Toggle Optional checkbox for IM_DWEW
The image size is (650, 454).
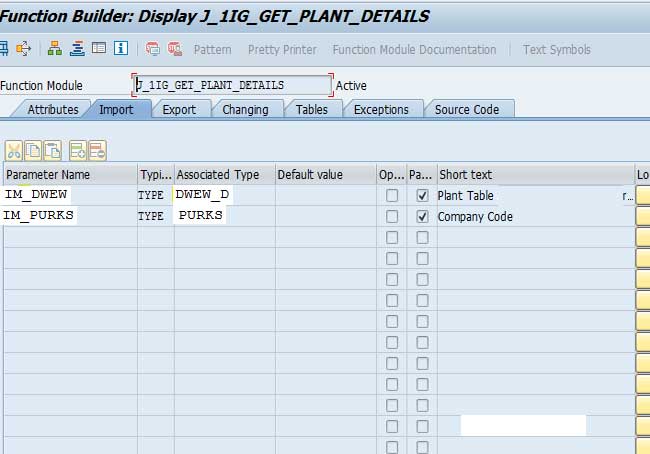tap(392, 196)
